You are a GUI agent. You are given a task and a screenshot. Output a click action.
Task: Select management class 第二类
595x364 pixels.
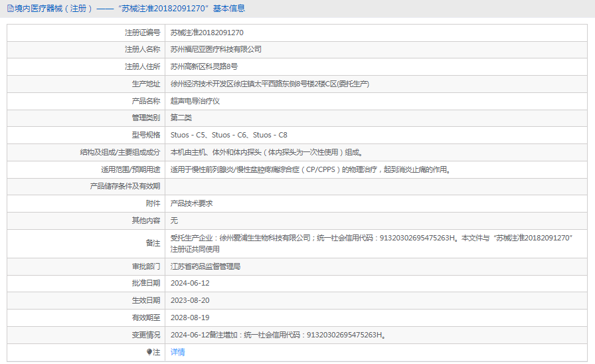pos(181,118)
